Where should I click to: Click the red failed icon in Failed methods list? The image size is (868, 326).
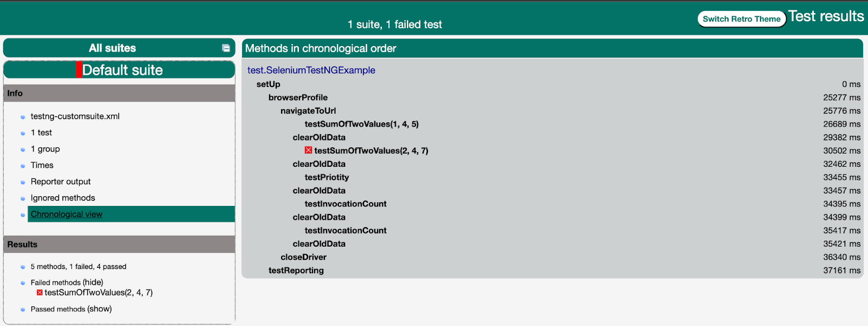[x=40, y=292]
